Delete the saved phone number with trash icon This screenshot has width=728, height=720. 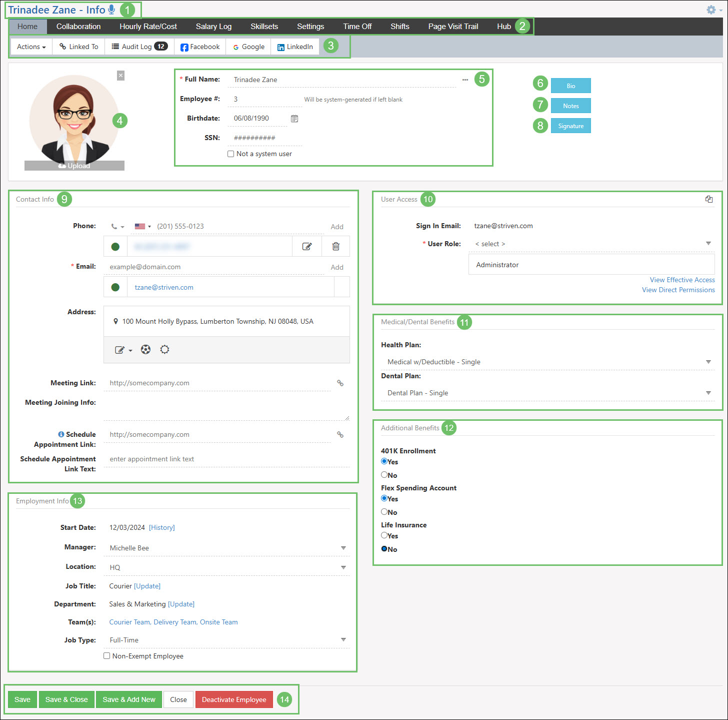[336, 246]
